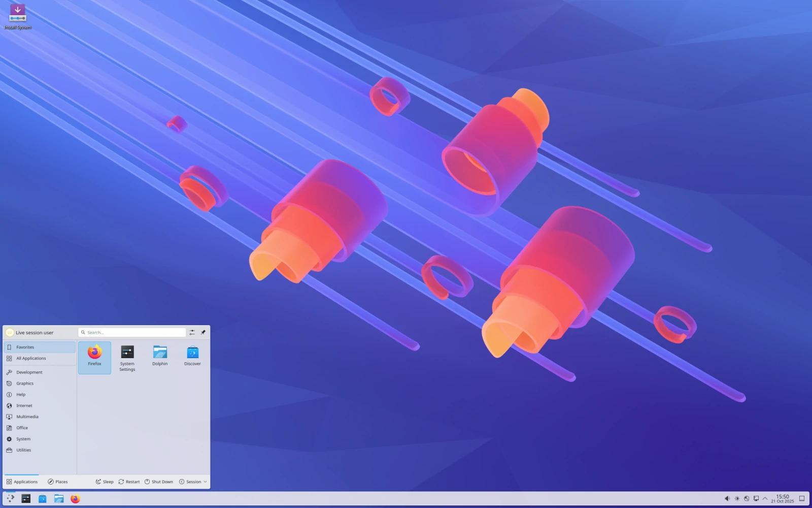Open the Multimedia application category

[27, 417]
